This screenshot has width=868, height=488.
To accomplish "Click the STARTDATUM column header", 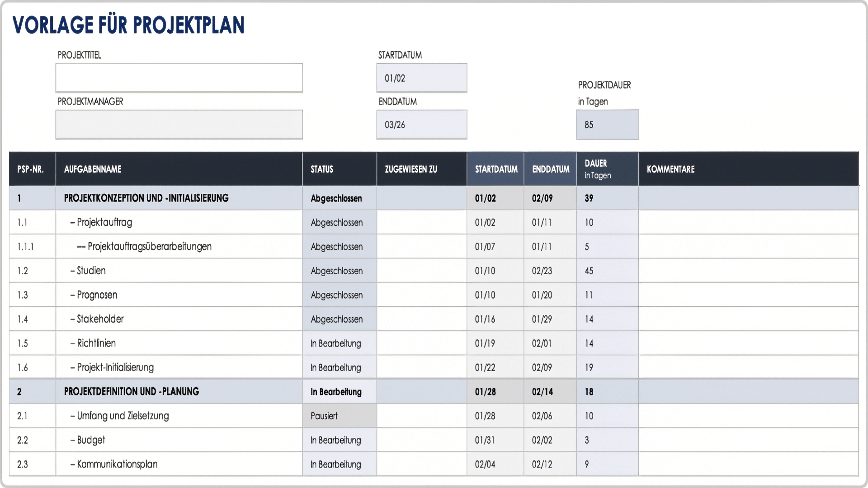I will point(495,169).
